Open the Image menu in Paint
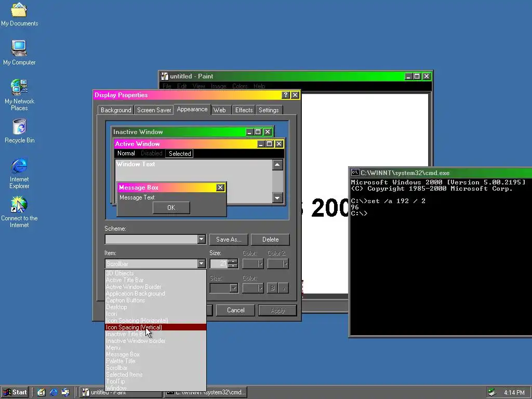The width and height of the screenshot is (532, 399). (219, 86)
